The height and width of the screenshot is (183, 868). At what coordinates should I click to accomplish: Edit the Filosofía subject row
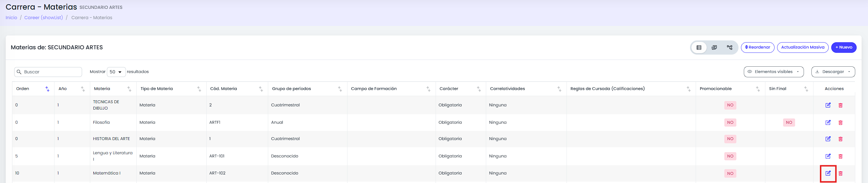click(828, 122)
